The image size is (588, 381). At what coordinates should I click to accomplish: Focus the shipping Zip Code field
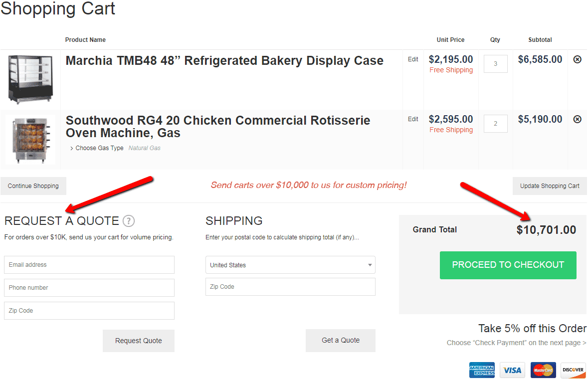[290, 287]
